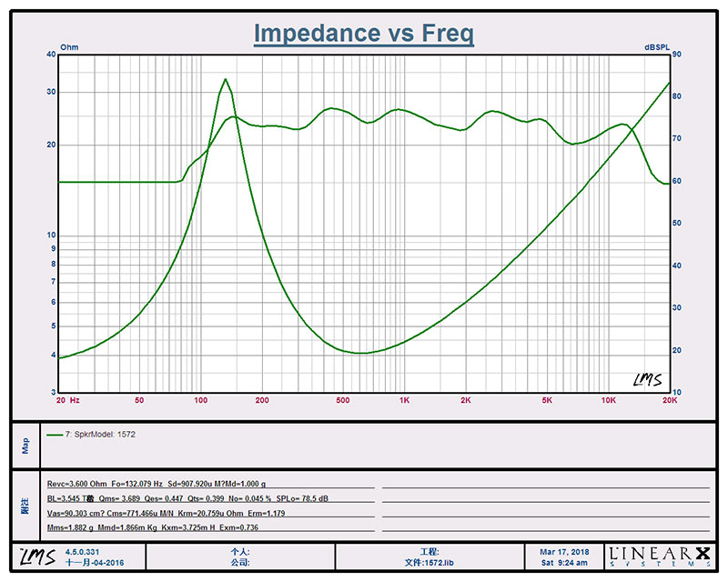Click the LinearX Systems logo
728x582 pixels.
point(660,556)
